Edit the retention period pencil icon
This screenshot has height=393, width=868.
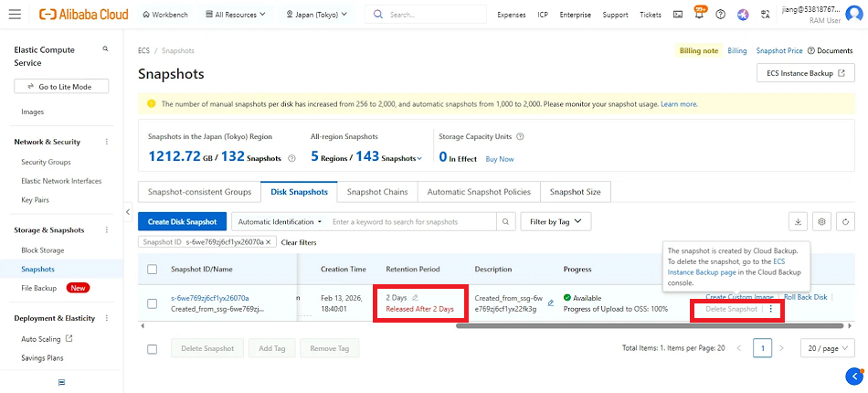[x=416, y=297]
